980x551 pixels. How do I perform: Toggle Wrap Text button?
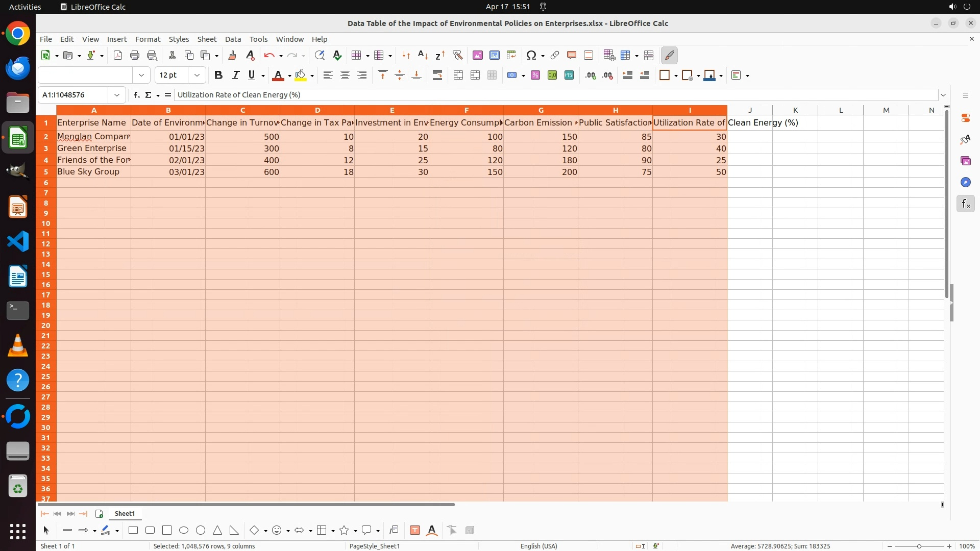coord(437,76)
